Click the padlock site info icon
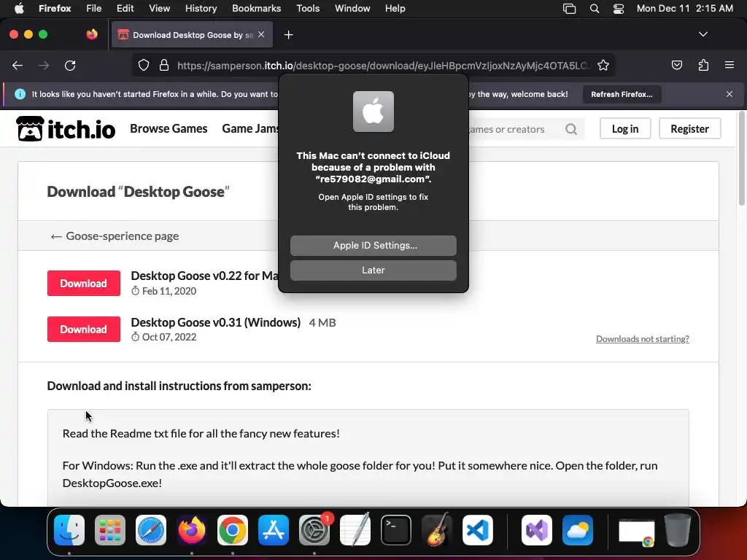Screen dimensions: 747x560 [164, 65]
